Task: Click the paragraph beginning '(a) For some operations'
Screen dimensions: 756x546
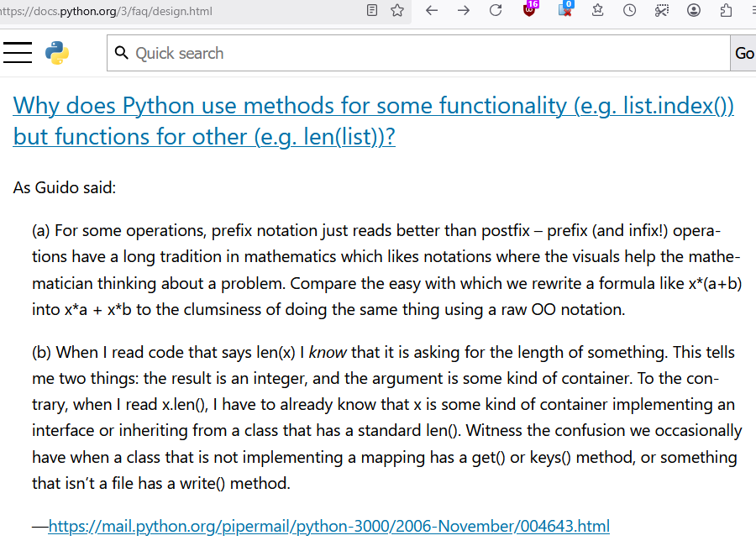Action: click(386, 270)
